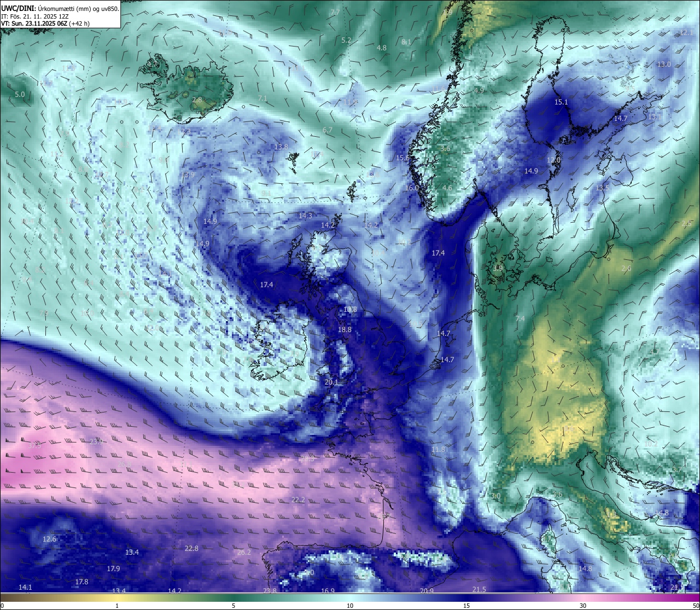Click the 50 tick label at the scale end
The image size is (700, 610).
click(695, 606)
